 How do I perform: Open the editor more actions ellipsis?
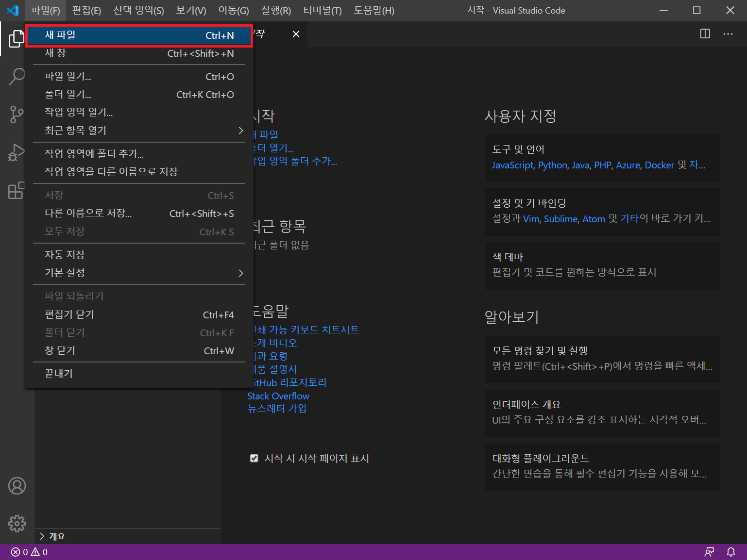728,34
